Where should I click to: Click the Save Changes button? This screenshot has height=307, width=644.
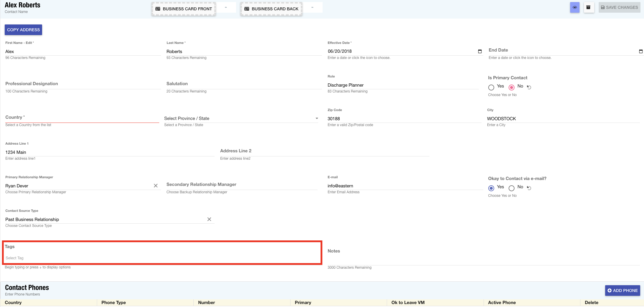coord(619,7)
